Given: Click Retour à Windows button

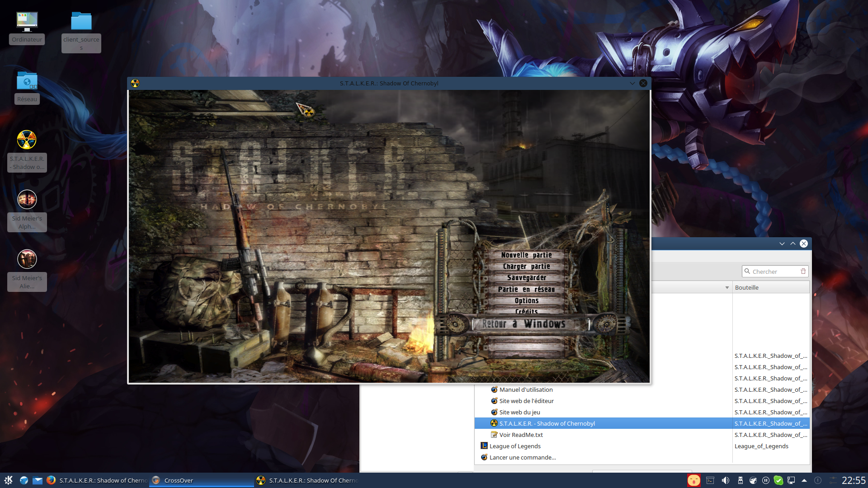Looking at the screenshot, I should coord(524,324).
